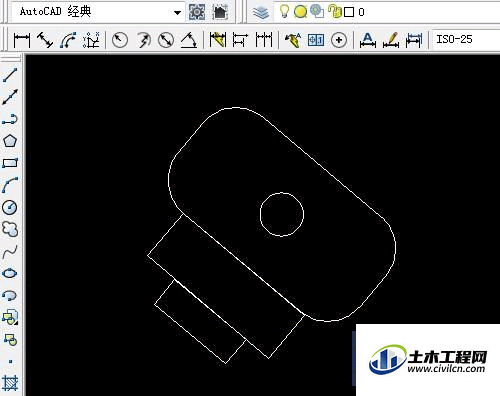500x396 pixels.
Task: Select the Baseline dimension tool
Action: (x=240, y=40)
